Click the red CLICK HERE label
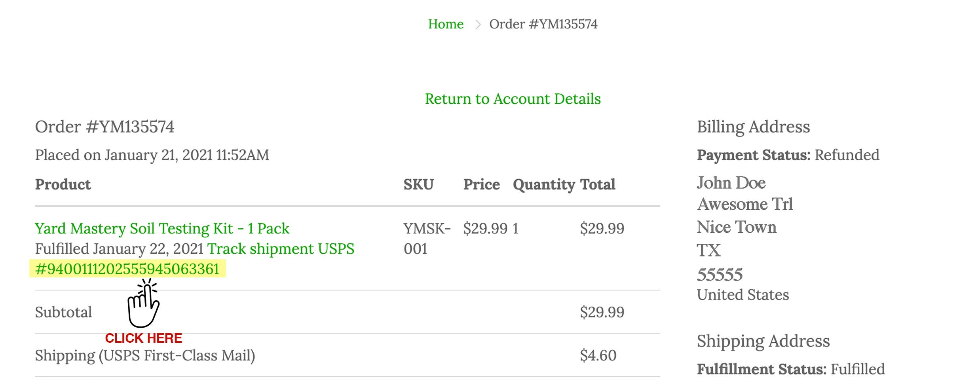Viewport: 980px width, 389px height. [x=143, y=338]
